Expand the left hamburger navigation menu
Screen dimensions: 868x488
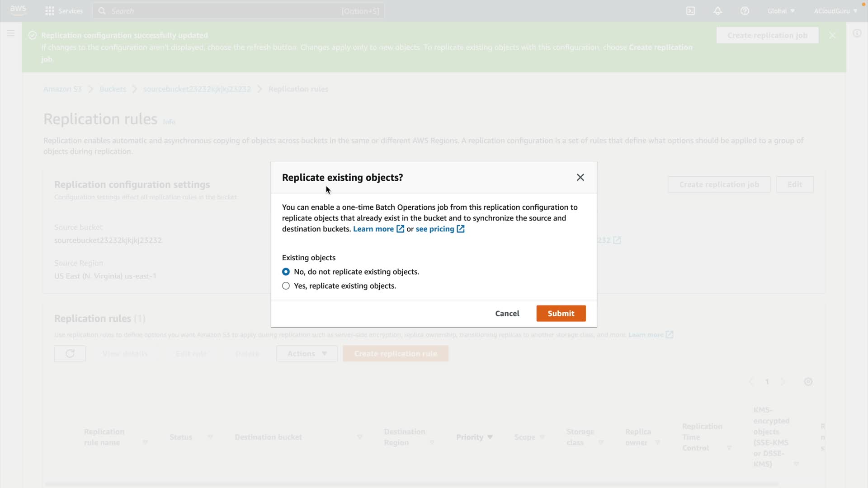11,33
